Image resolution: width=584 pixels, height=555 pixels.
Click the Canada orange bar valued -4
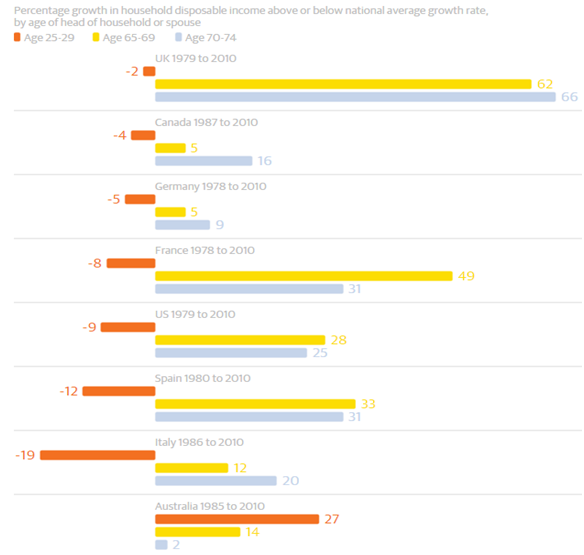pos(143,135)
